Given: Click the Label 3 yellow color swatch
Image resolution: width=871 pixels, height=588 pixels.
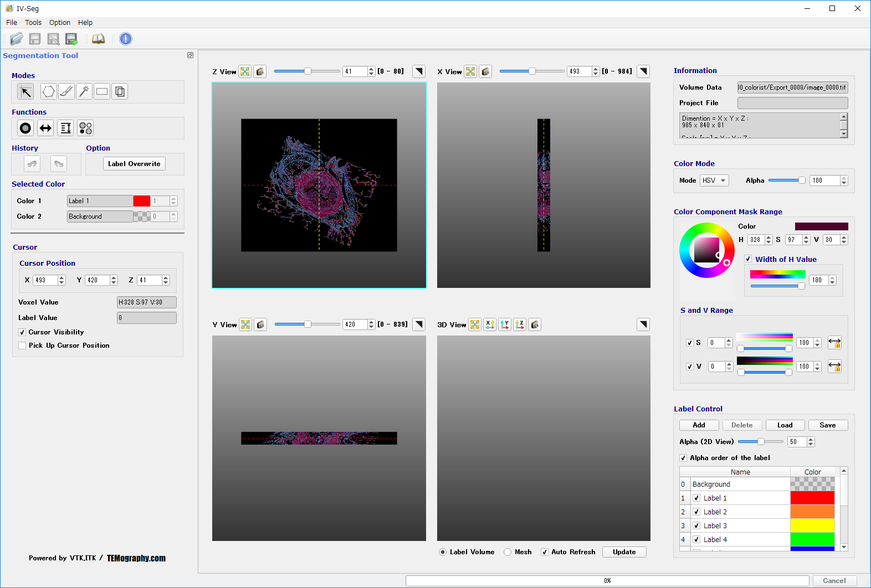Looking at the screenshot, I should point(812,525).
